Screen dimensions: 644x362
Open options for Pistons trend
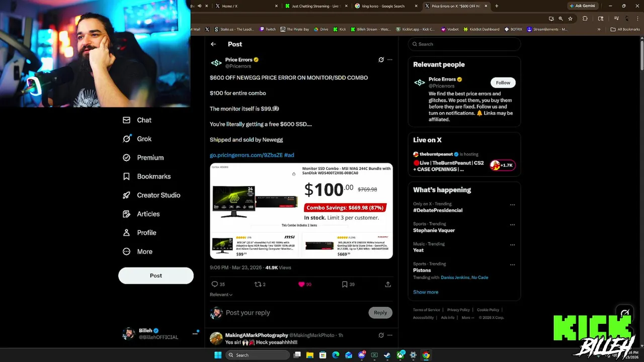512,264
